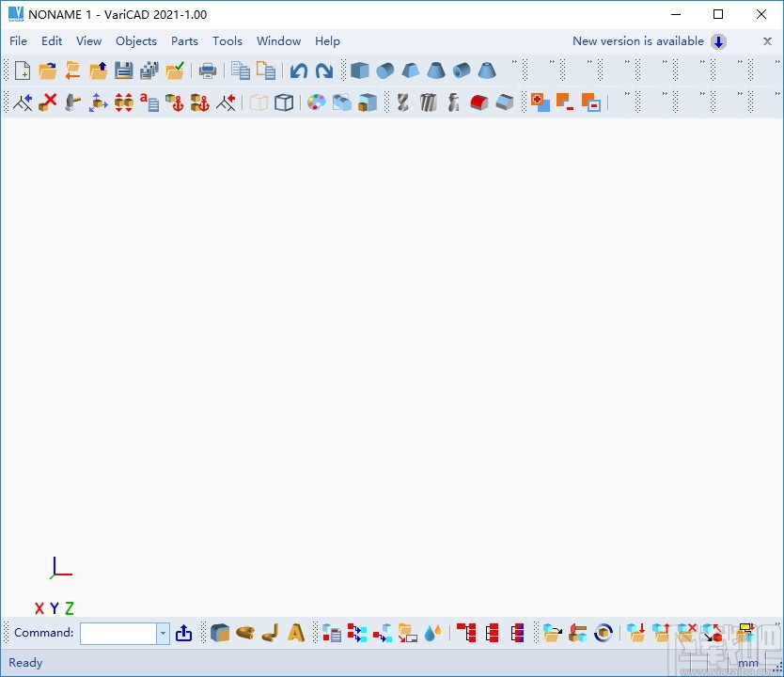Click the milling cutter tool icon
The width and height of the screenshot is (784, 677).
pyautogui.click(x=429, y=102)
